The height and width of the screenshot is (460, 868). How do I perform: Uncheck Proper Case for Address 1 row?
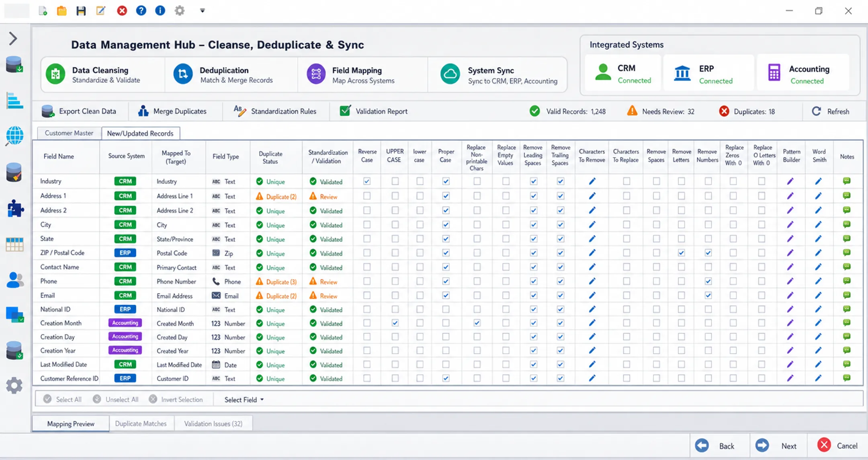tap(446, 196)
